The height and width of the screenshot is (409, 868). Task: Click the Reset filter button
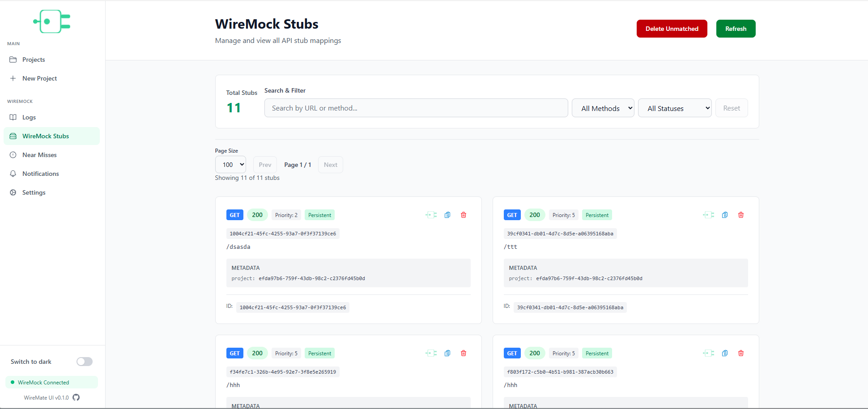point(732,108)
